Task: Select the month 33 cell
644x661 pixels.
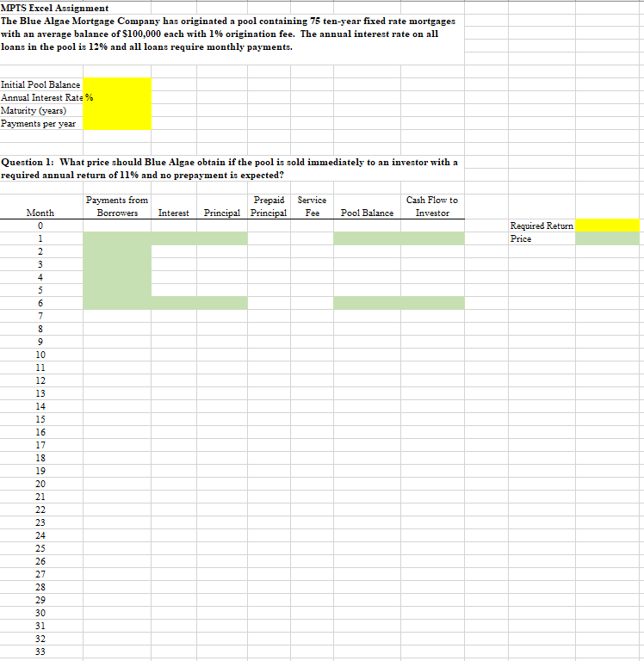Action: [x=41, y=652]
